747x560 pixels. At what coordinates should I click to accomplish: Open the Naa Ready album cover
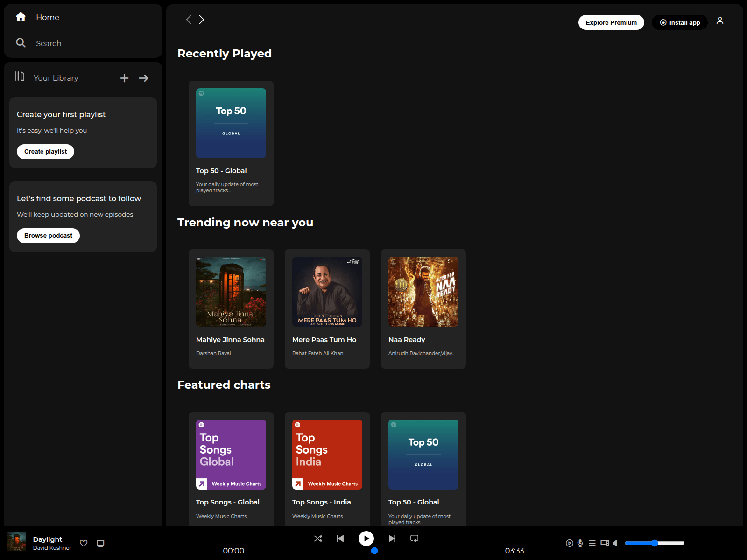tap(423, 292)
